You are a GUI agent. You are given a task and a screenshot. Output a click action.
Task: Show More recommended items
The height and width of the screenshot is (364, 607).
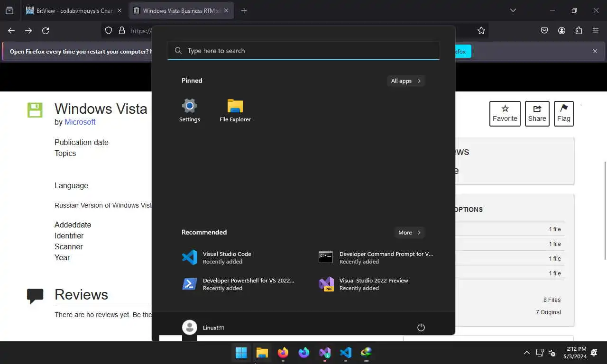coord(410,232)
